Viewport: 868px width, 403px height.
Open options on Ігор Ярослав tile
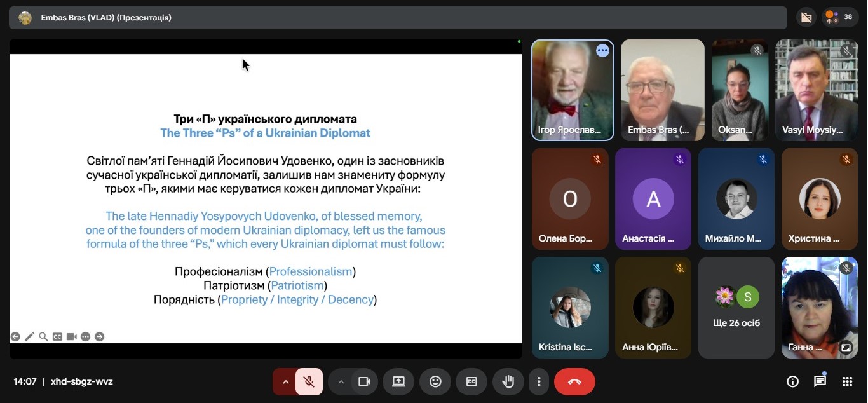[x=602, y=51]
